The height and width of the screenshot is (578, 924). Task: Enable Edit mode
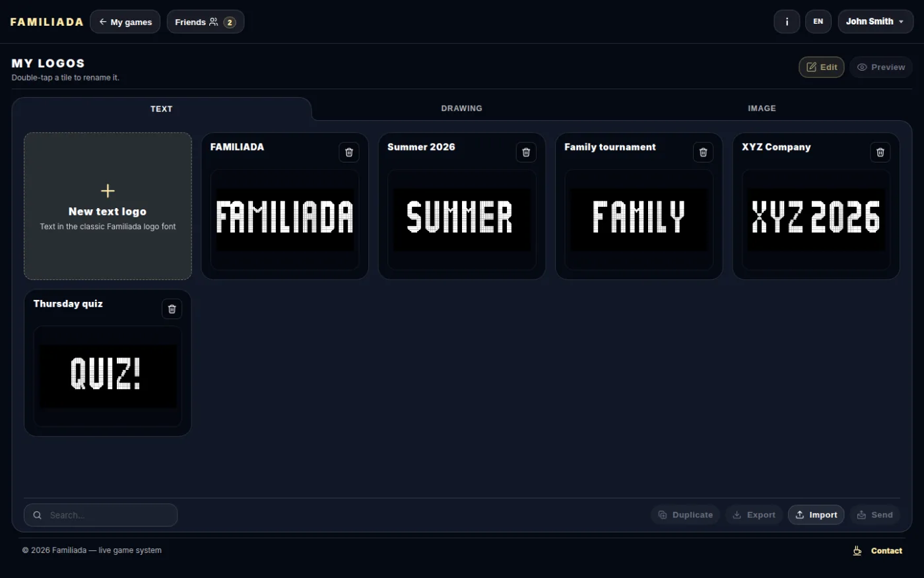pyautogui.click(x=822, y=67)
